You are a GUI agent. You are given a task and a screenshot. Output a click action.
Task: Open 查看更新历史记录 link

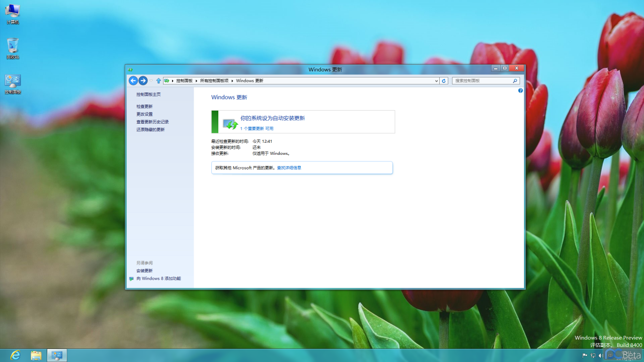(152, 122)
